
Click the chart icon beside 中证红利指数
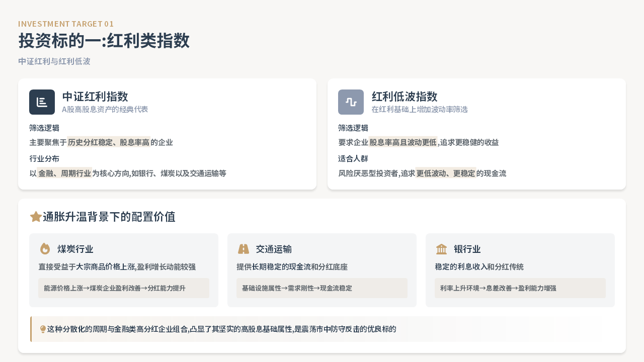tap(42, 102)
